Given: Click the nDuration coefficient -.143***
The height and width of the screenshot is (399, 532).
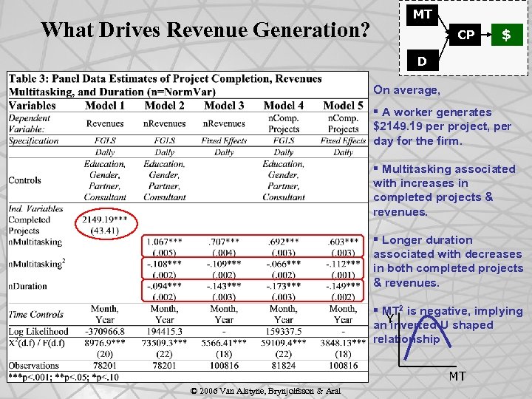Looking at the screenshot, I should pyautogui.click(x=224, y=286).
